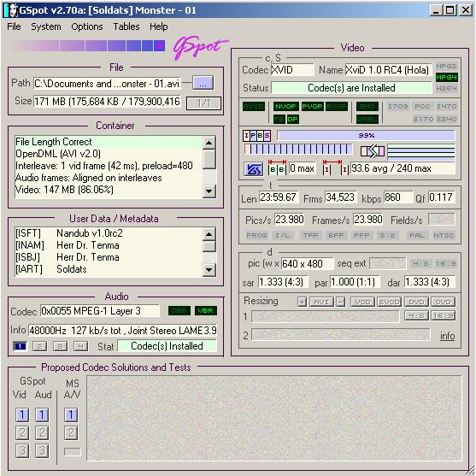
Task: Run MS A/V test 1
Action: click(x=71, y=415)
